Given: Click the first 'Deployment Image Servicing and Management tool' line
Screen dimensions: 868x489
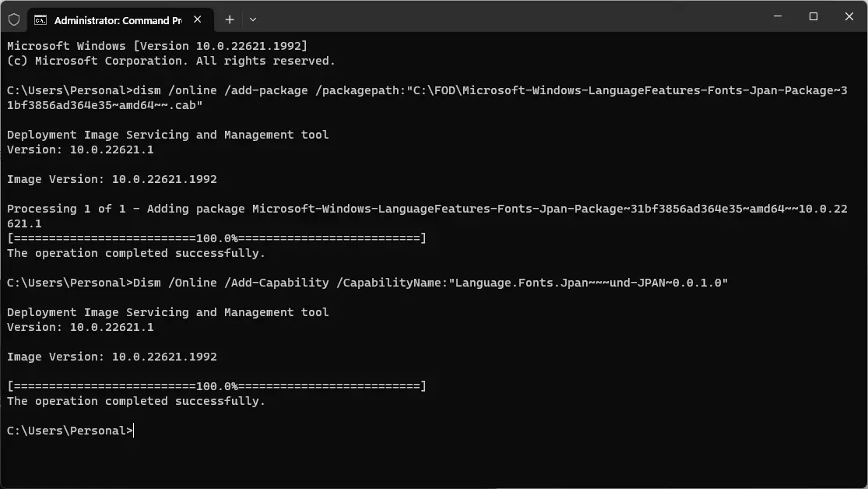Looking at the screenshot, I should 167,135.
